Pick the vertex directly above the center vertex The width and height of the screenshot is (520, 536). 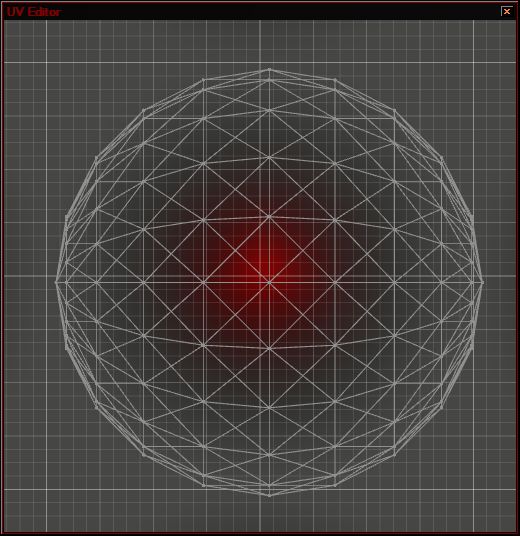click(269, 217)
